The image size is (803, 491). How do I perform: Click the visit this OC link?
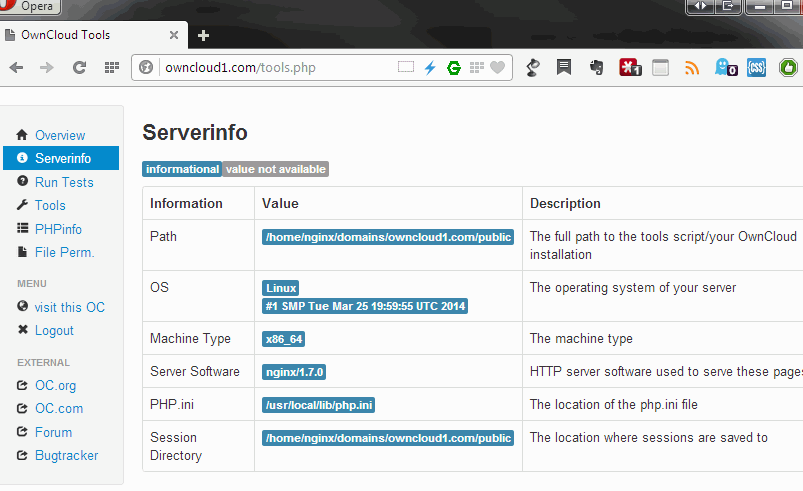click(70, 307)
